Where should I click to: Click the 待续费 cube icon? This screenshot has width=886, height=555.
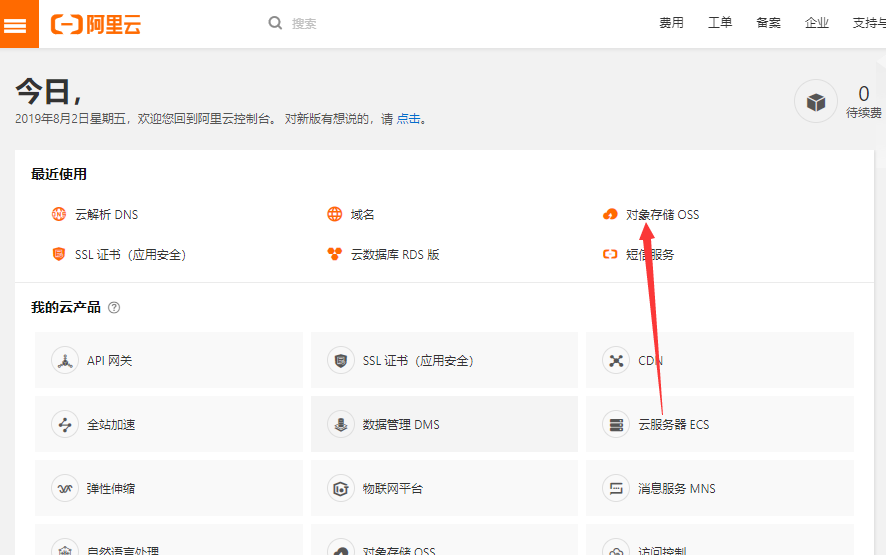tap(815, 102)
